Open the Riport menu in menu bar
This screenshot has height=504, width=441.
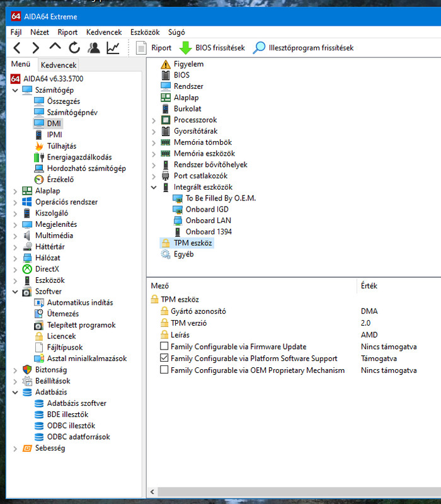67,32
